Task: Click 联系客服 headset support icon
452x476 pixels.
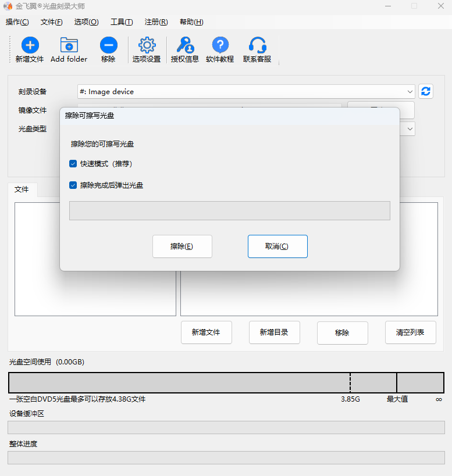Action: pos(257,45)
